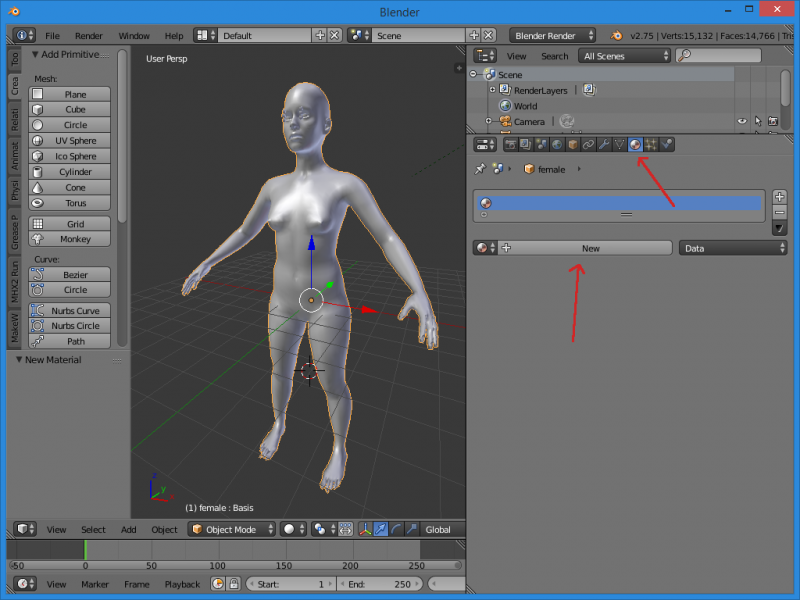Open the Render menu

click(x=89, y=36)
